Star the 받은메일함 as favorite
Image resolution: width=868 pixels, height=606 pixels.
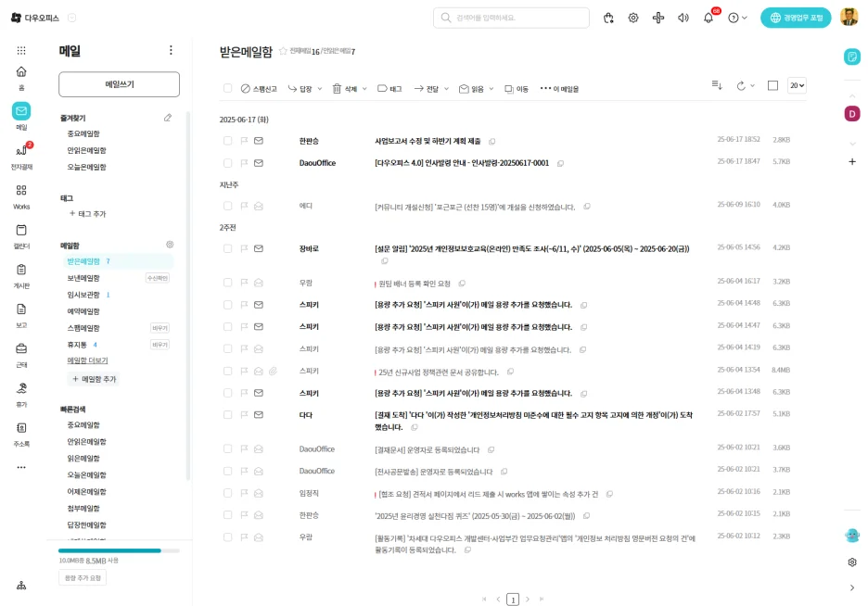pyautogui.click(x=283, y=52)
